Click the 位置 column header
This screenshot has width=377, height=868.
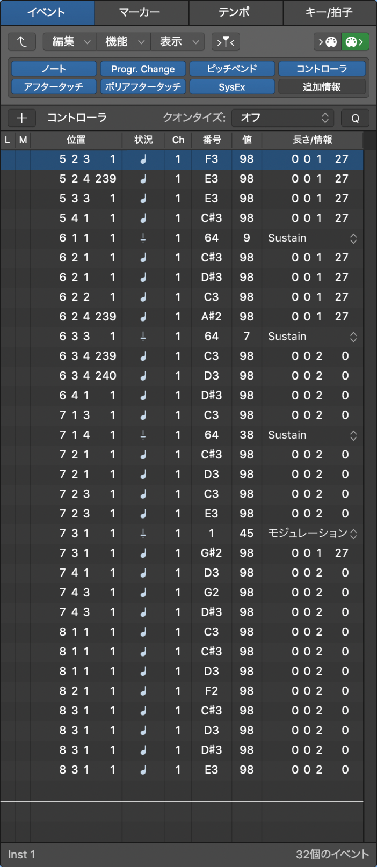click(x=76, y=140)
